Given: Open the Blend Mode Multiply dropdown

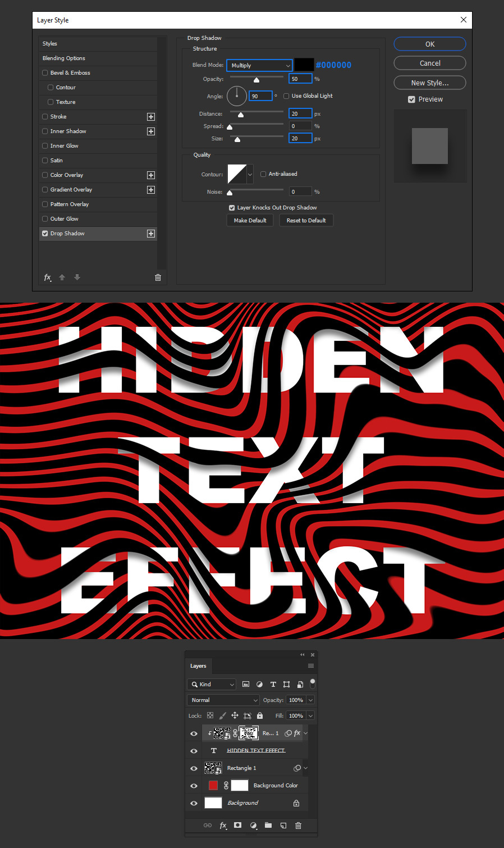Looking at the screenshot, I should 259,65.
